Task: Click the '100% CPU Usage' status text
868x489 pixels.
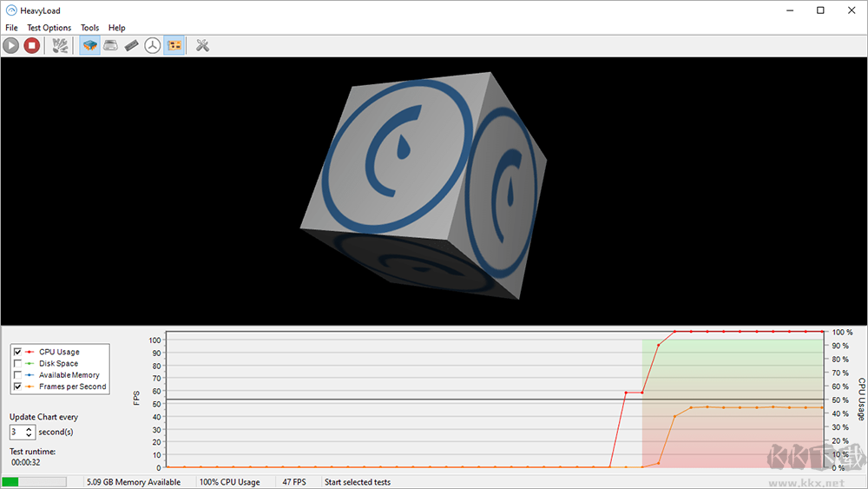Action: pos(230,482)
